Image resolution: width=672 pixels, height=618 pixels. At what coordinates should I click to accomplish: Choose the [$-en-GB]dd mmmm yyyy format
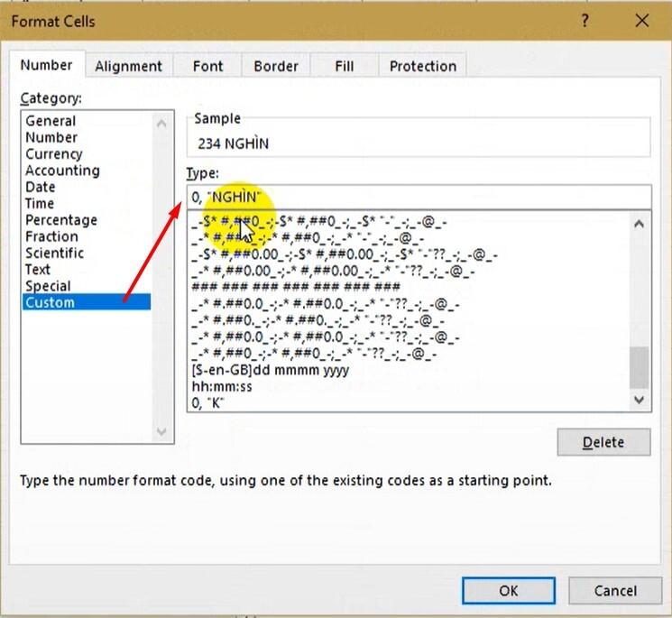coord(270,370)
